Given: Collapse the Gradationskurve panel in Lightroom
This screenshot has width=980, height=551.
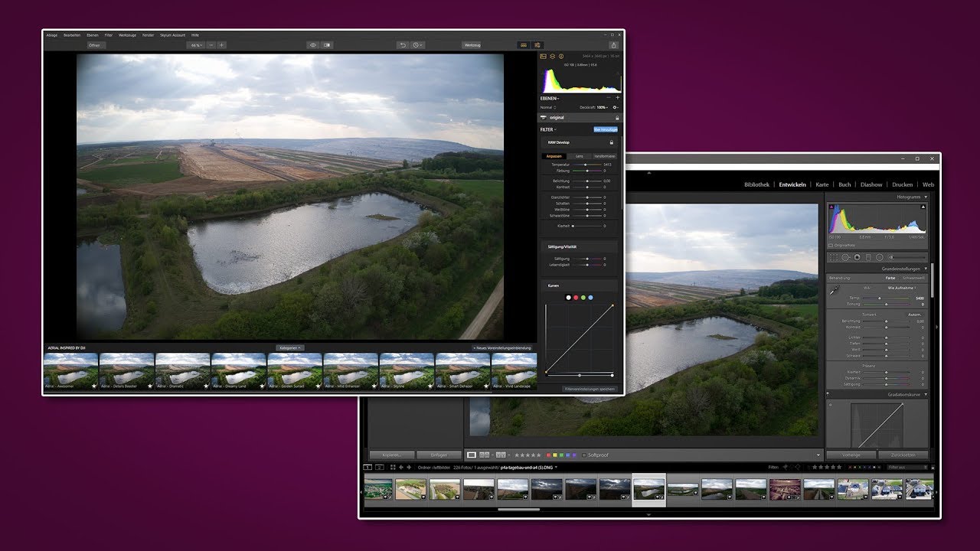Looking at the screenshot, I should [926, 395].
